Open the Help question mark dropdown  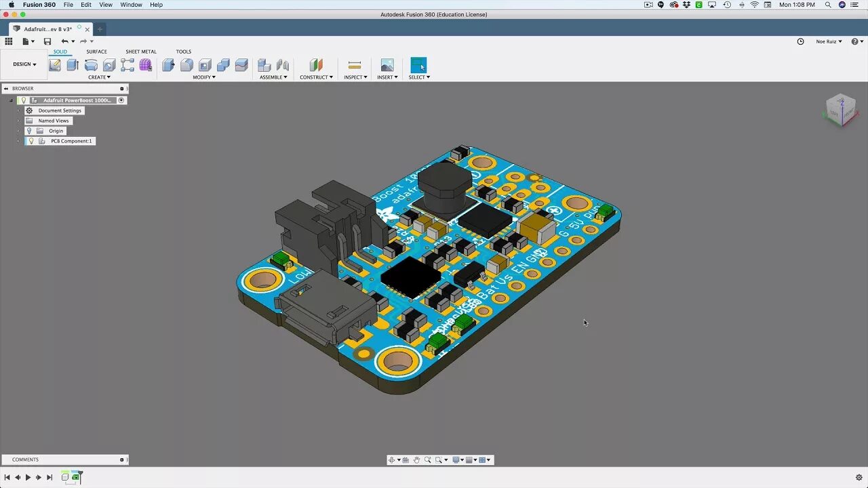(856, 41)
